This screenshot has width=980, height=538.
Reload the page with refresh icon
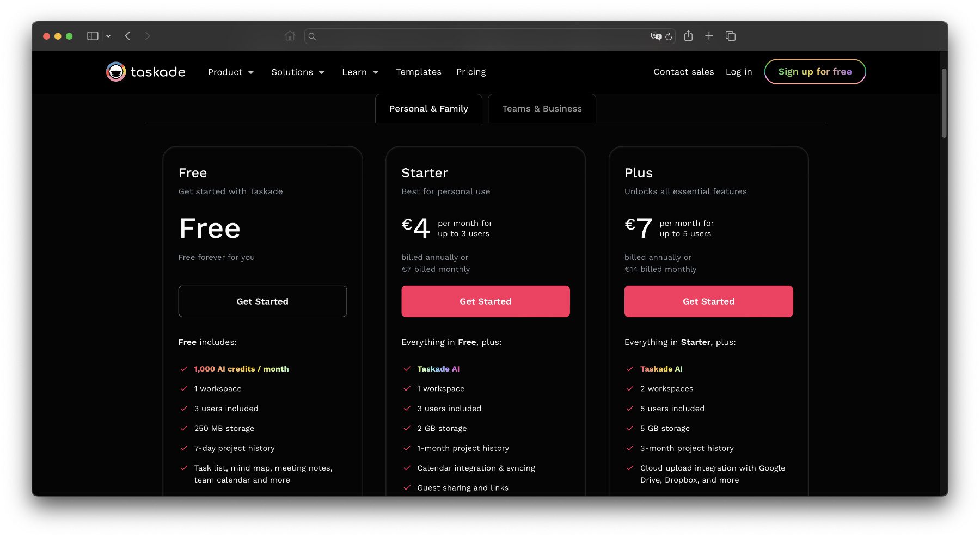[x=669, y=36]
